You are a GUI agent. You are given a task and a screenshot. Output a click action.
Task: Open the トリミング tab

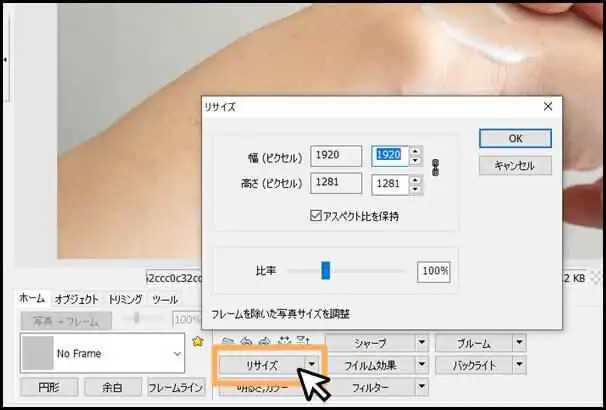pos(125,299)
